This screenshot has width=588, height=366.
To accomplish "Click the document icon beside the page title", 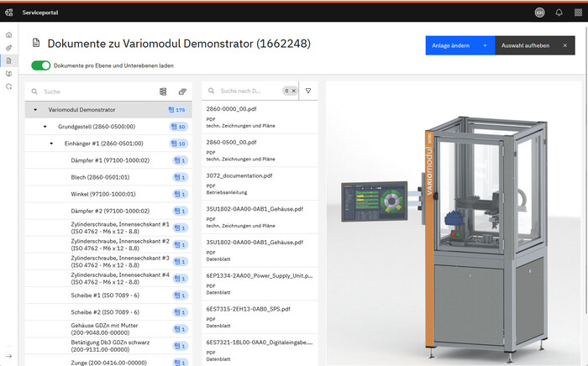I will point(36,43).
